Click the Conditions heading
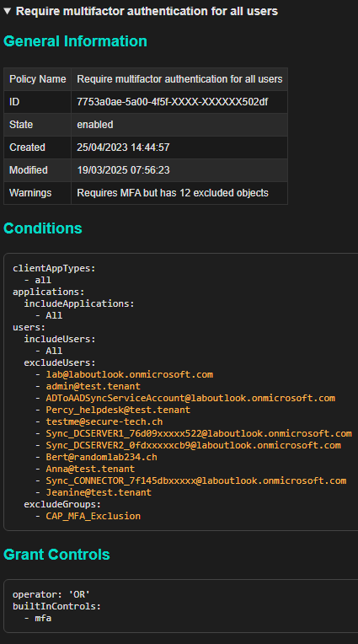Image resolution: width=358 pixels, height=644 pixels. tap(43, 228)
